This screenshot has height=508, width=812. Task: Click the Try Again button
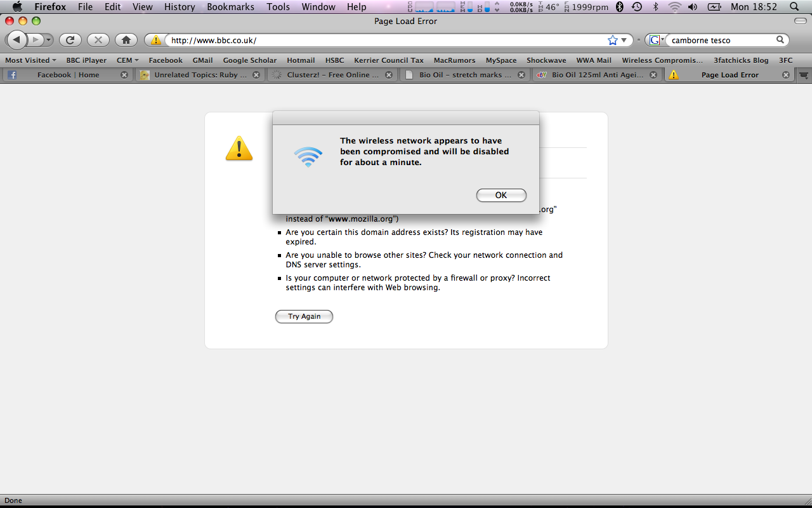pos(304,316)
